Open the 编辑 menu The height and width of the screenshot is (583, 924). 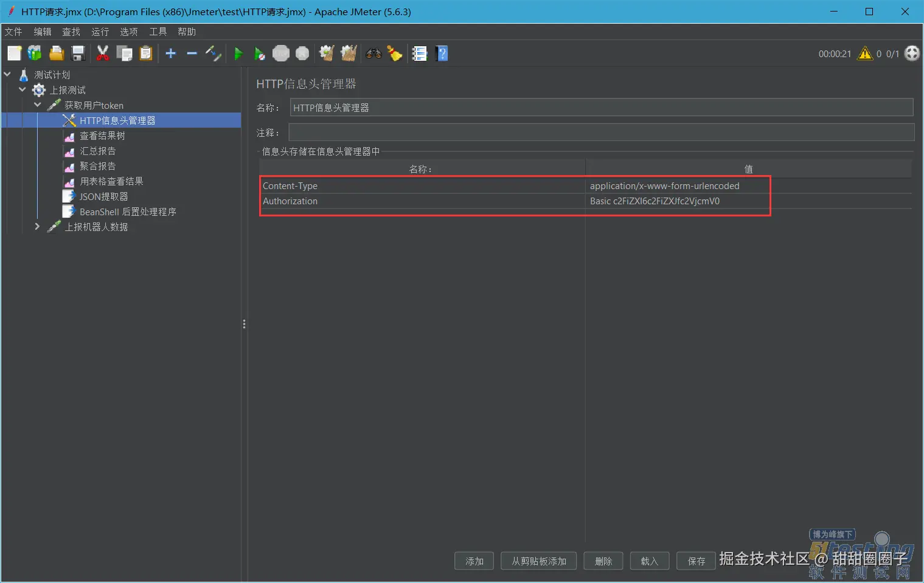[43, 32]
